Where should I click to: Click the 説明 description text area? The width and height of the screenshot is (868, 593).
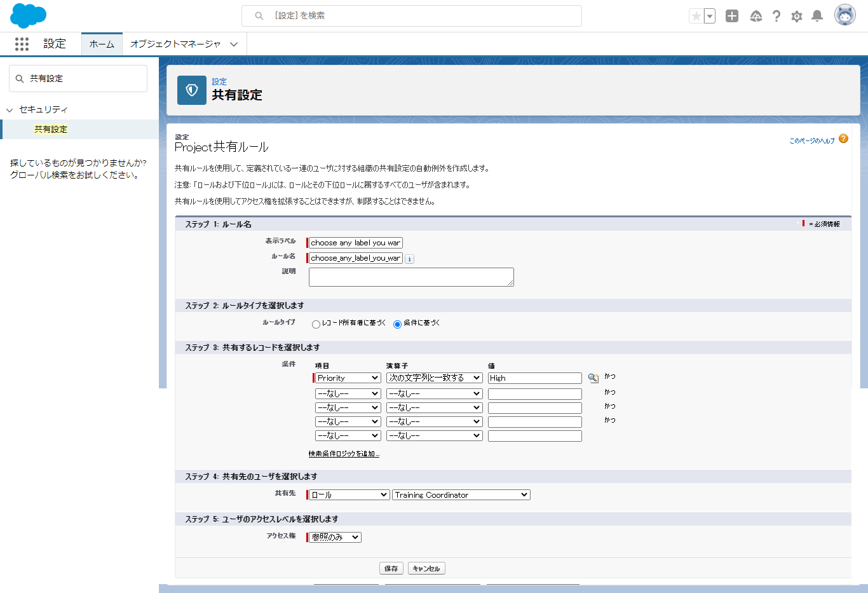[x=411, y=277]
